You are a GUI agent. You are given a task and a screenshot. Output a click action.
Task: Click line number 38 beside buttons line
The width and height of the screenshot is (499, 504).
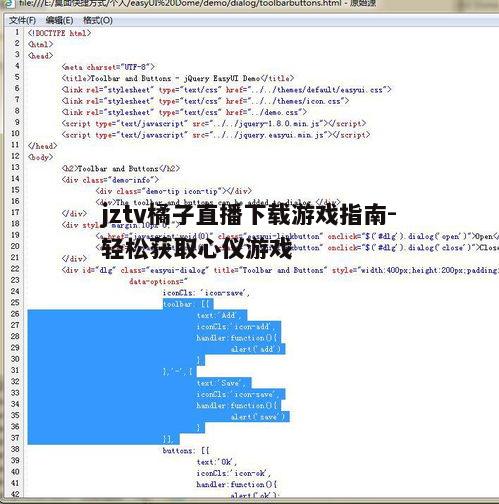tap(15, 449)
